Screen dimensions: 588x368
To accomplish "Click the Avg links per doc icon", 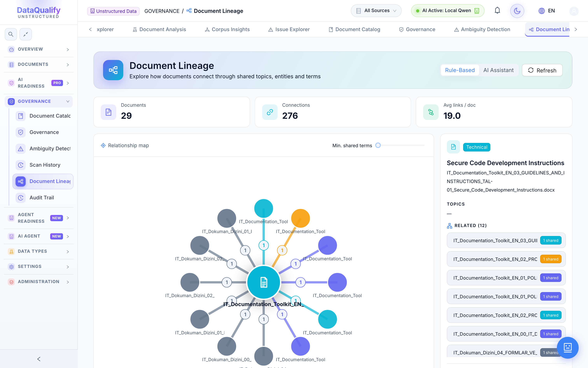I will tap(431, 112).
